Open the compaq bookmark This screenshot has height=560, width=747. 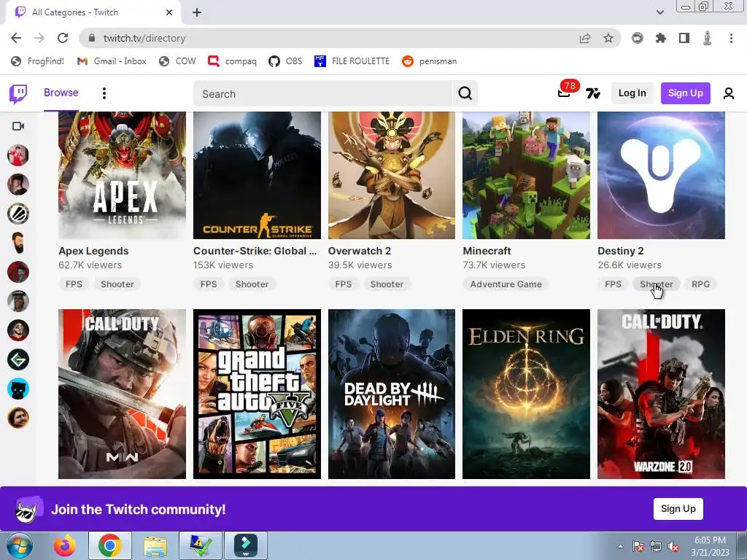click(x=233, y=61)
